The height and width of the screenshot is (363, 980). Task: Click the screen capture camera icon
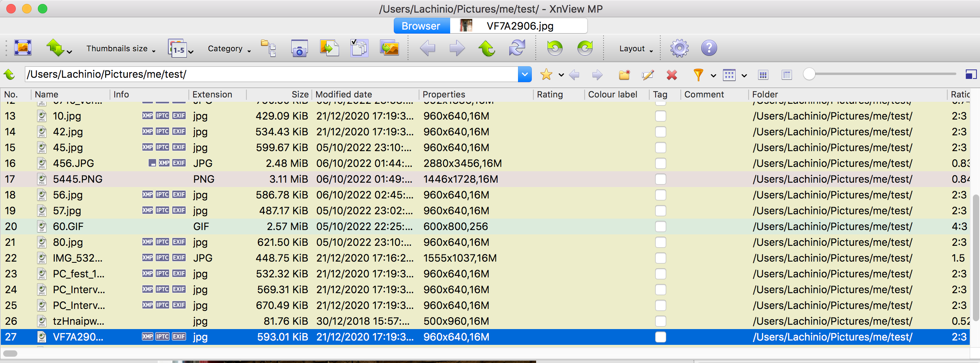299,48
